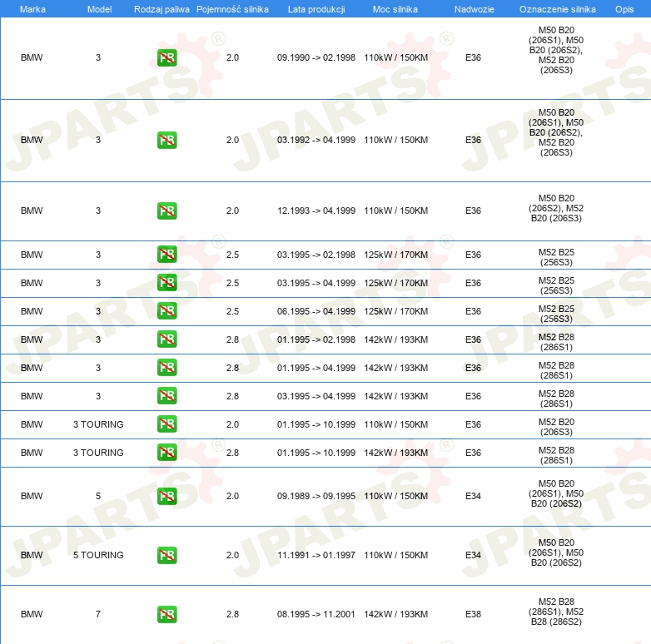Click E38 body cell in BMW 7 row
The width and height of the screenshot is (651, 644).
pyautogui.click(x=473, y=614)
